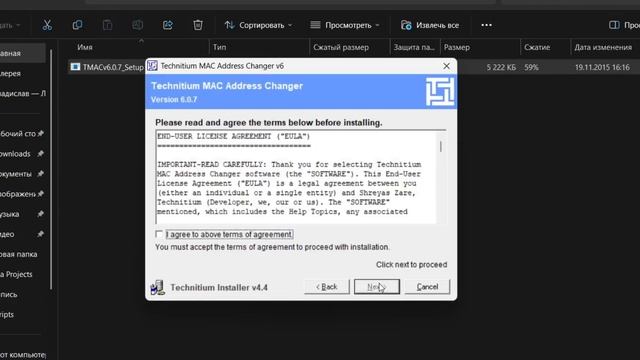Image resolution: width=640 pixels, height=360 pixels.
Task: Sort by the Размер column header
Action: click(x=457, y=47)
